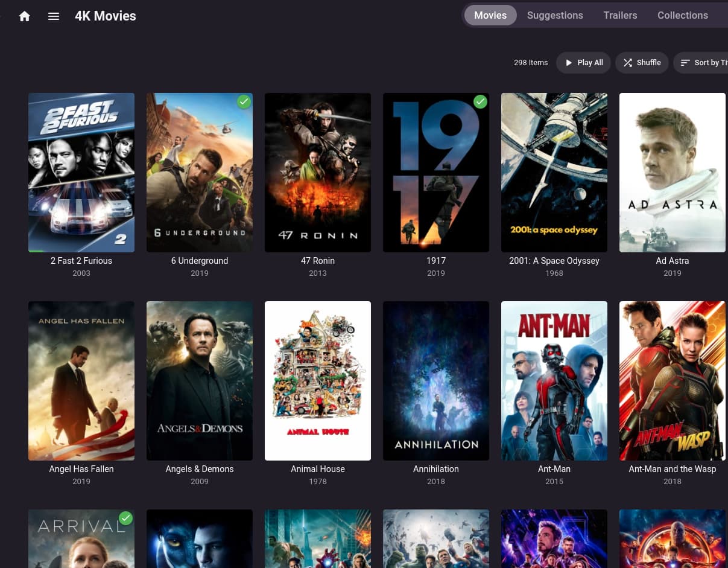Open the 2 Fast 2 Furious poster
Image resolution: width=728 pixels, height=568 pixels.
click(81, 173)
